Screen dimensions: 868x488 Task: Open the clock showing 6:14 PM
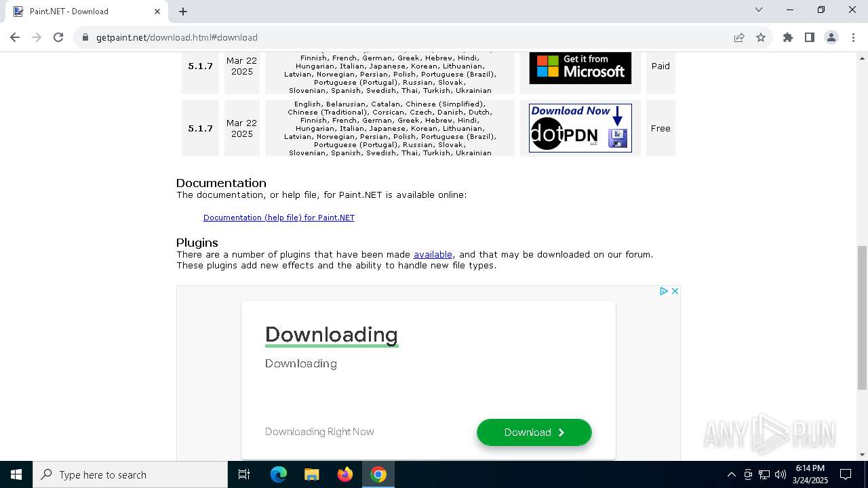click(x=810, y=474)
